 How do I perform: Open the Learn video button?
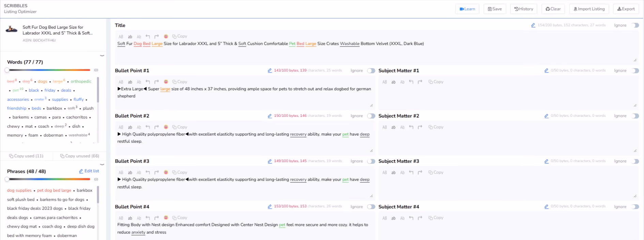click(x=467, y=9)
